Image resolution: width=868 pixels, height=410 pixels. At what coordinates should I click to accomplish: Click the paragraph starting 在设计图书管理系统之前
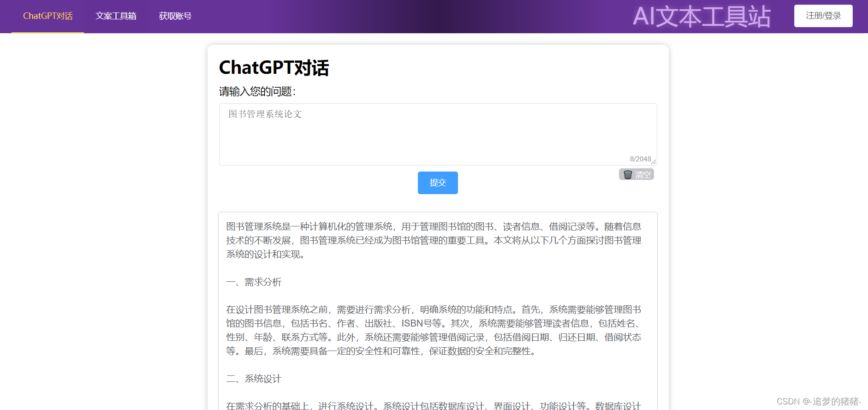click(x=434, y=330)
